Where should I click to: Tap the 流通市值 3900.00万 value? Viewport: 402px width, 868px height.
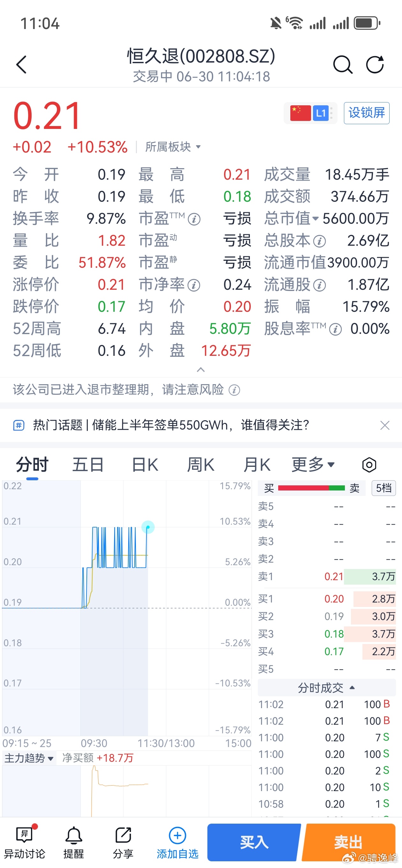[x=358, y=263]
